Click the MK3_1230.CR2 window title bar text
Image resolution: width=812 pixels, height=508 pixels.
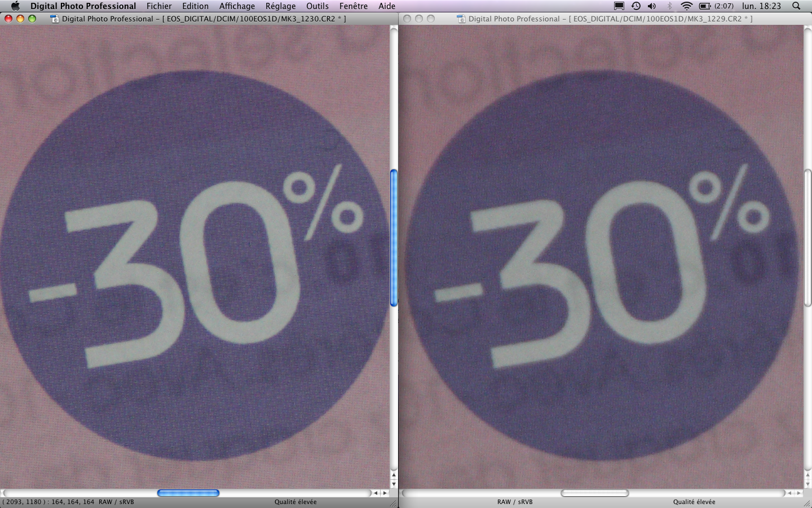[204, 19]
